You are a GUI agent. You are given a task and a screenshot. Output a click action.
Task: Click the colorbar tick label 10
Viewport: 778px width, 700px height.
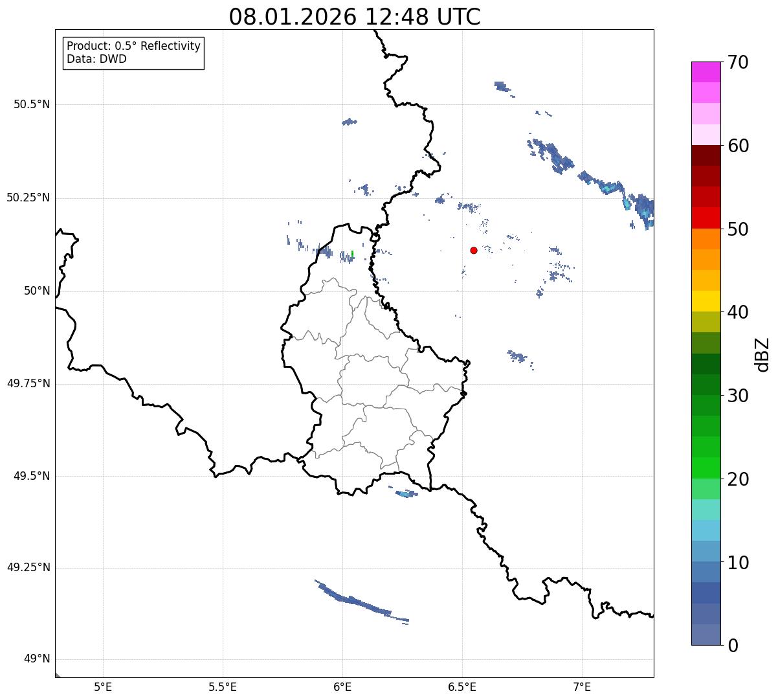[738, 563]
